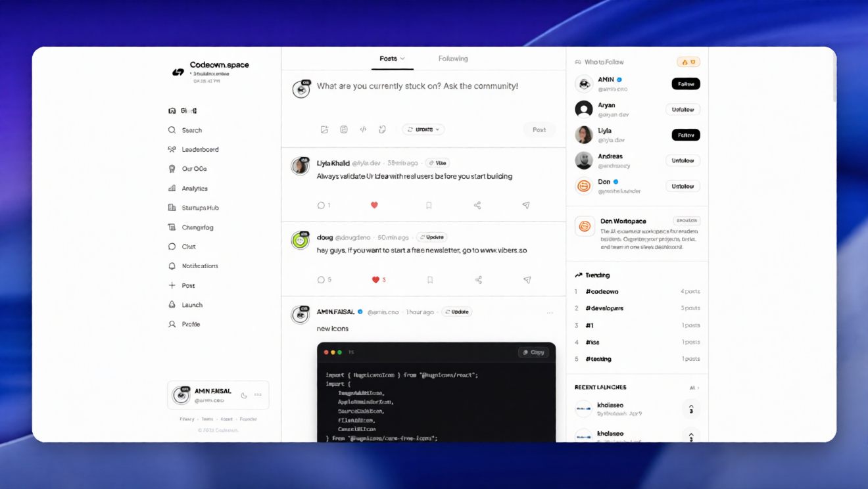The image size is (868, 489).
Task: Expand the Posts tab dropdown chevron
Action: [x=402, y=58]
